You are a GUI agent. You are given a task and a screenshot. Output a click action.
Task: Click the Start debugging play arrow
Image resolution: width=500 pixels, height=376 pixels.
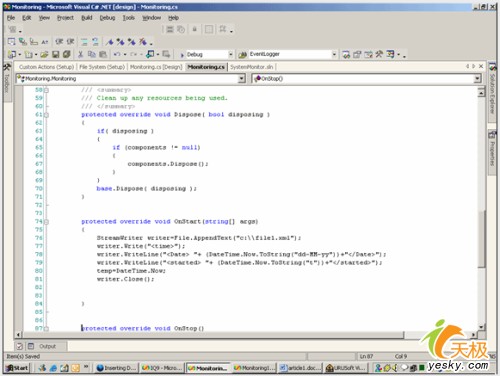pos(182,55)
